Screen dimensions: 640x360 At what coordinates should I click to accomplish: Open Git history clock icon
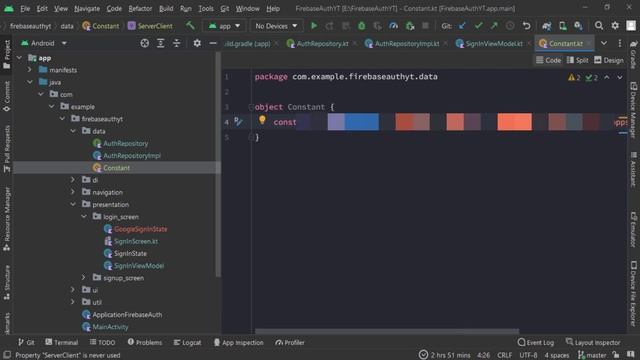pos(510,26)
